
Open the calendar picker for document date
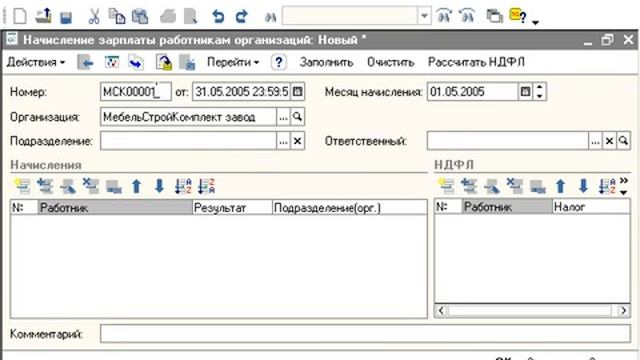click(x=298, y=91)
